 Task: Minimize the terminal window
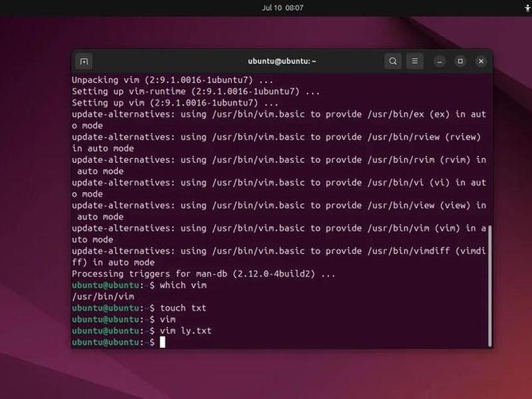point(440,61)
